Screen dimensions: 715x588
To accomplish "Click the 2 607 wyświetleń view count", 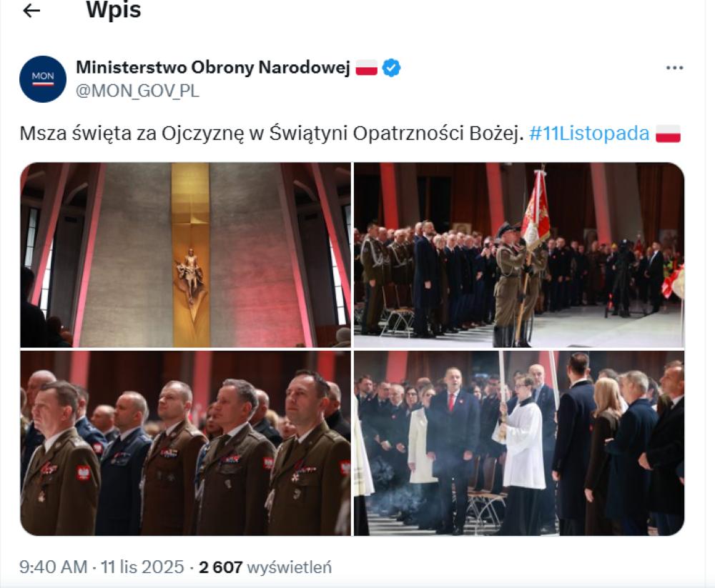I will coord(265,567).
